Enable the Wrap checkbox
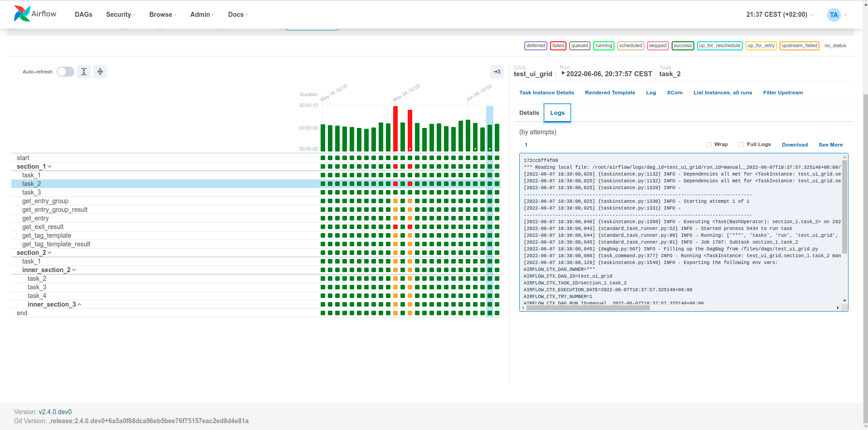 (x=709, y=145)
